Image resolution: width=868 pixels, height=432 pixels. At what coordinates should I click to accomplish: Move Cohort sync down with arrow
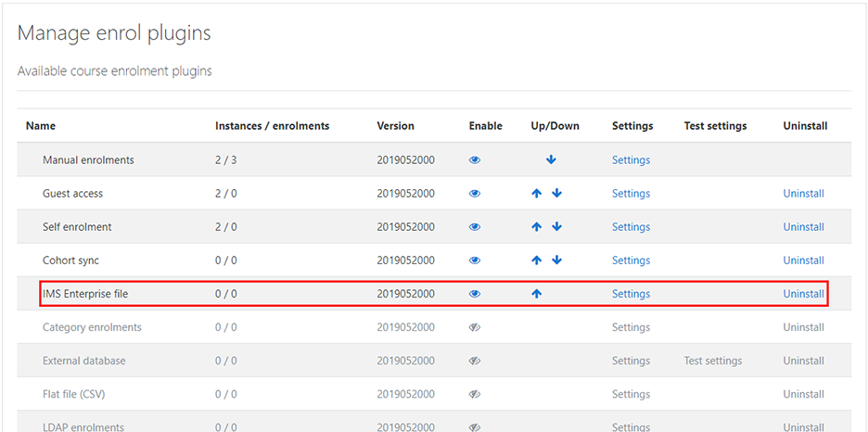click(556, 260)
